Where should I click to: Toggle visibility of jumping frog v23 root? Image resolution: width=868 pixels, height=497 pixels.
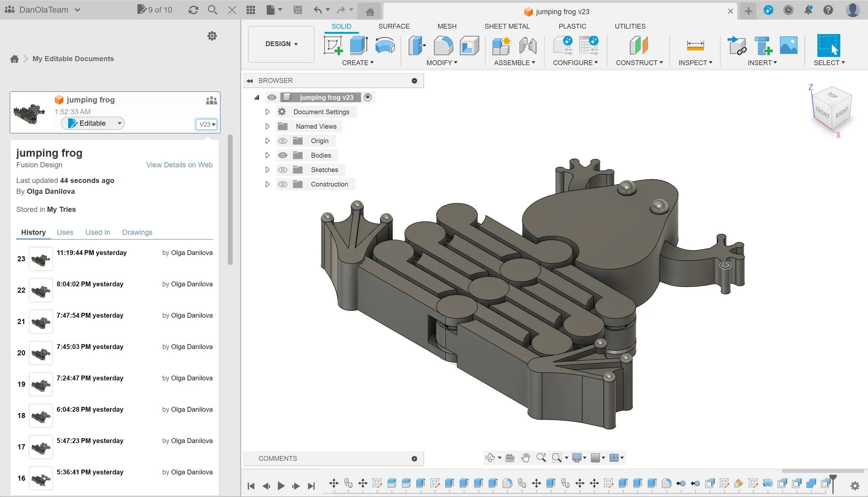point(272,97)
